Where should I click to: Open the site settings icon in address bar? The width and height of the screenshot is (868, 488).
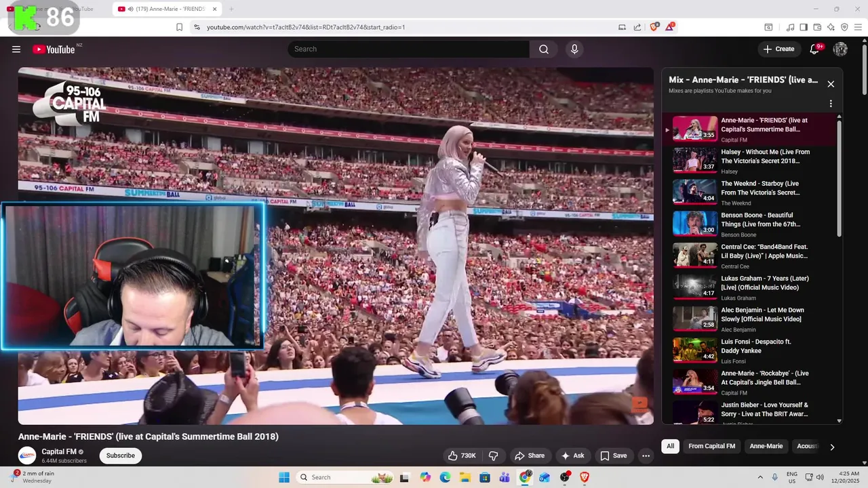[x=197, y=27]
